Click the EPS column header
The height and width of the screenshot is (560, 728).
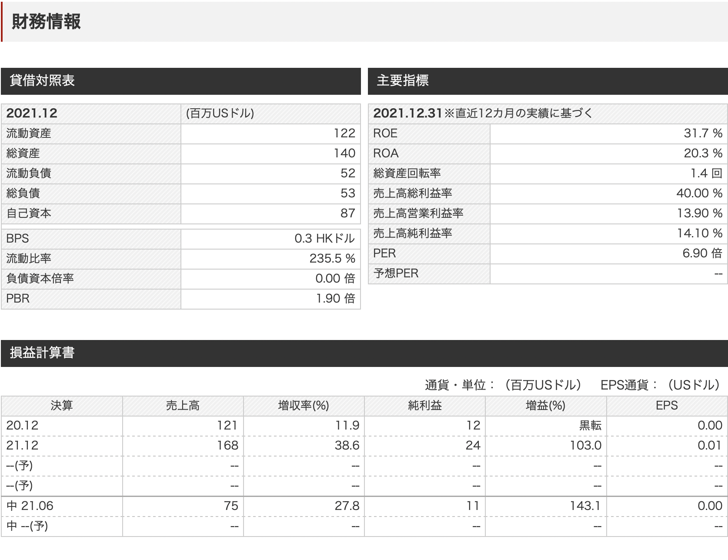coord(667,406)
